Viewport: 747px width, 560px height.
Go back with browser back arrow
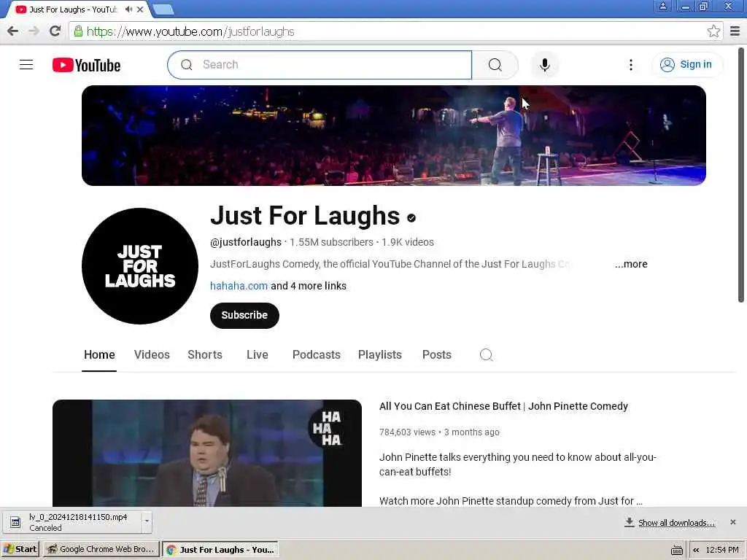pyautogui.click(x=12, y=31)
